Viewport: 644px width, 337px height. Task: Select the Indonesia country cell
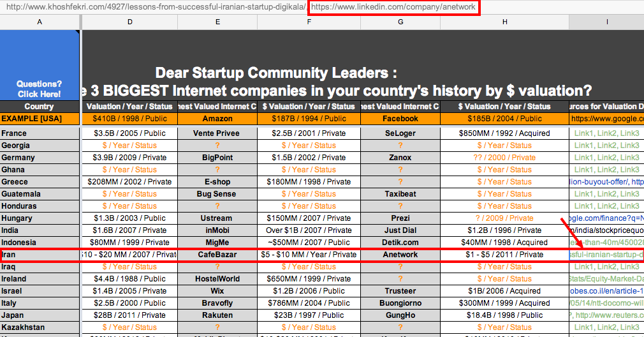40,243
